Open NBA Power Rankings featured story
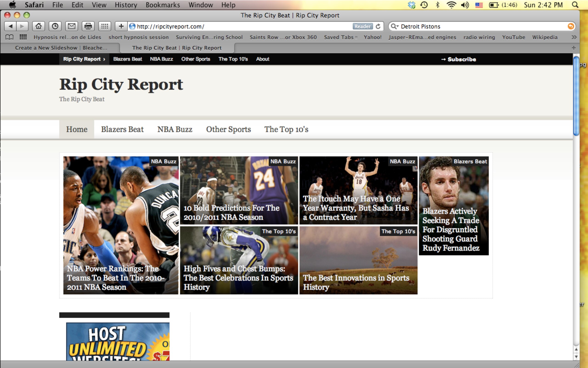The height and width of the screenshot is (368, 588). [121, 225]
